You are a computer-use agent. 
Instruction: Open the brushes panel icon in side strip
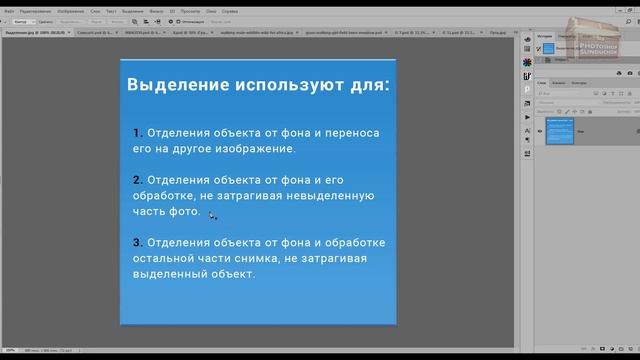[x=527, y=76]
